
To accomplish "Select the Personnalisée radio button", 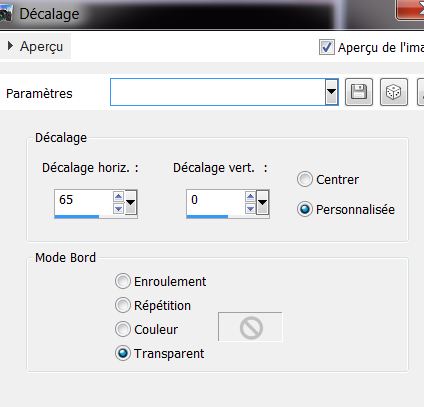I will click(304, 209).
